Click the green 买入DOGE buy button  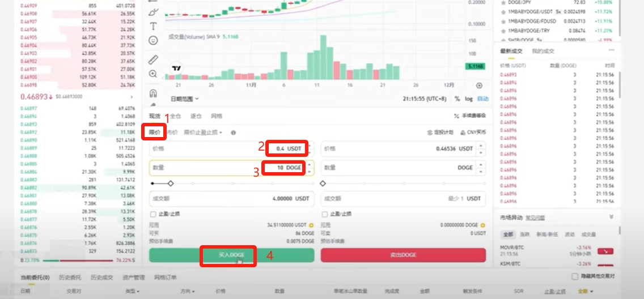232,255
